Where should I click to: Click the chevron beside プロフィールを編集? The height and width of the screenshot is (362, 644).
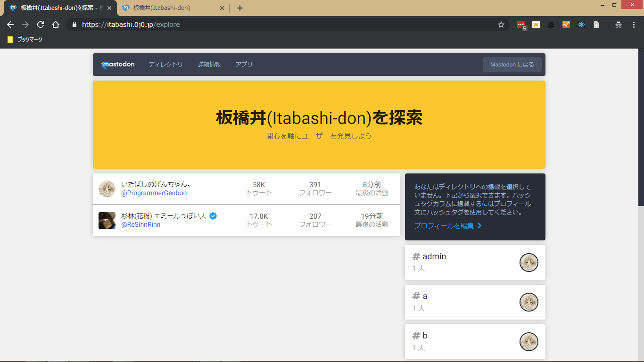click(479, 226)
